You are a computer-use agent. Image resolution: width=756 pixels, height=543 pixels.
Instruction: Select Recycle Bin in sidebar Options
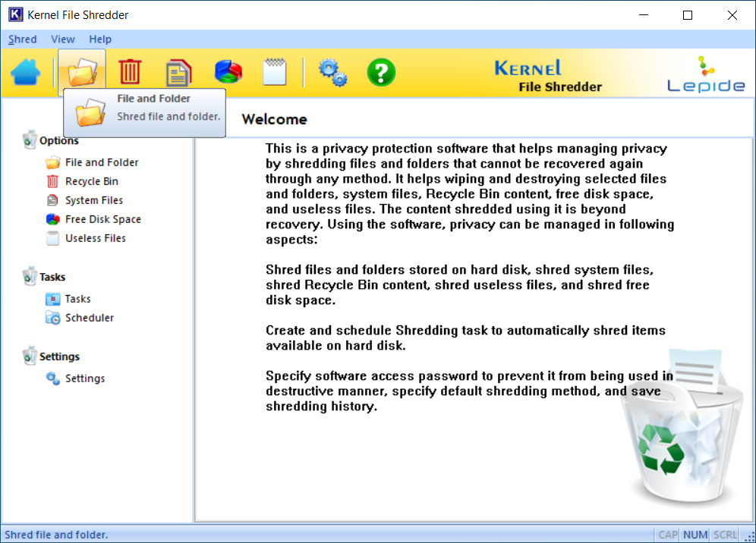[x=92, y=181]
